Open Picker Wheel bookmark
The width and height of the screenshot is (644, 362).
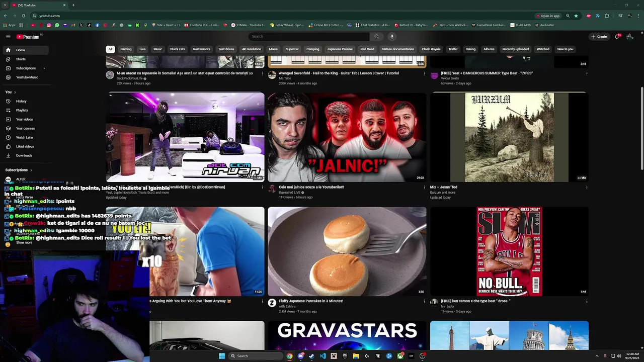pyautogui.click(x=287, y=25)
